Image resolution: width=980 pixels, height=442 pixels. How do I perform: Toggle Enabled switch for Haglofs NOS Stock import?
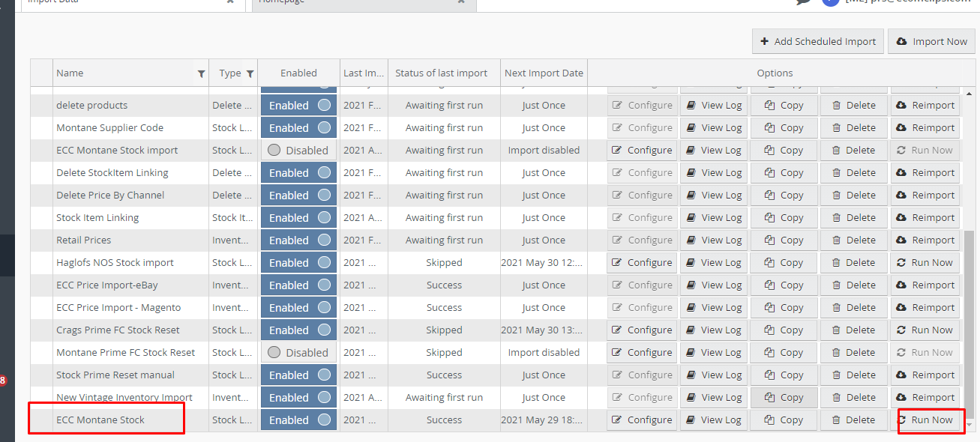pos(298,263)
